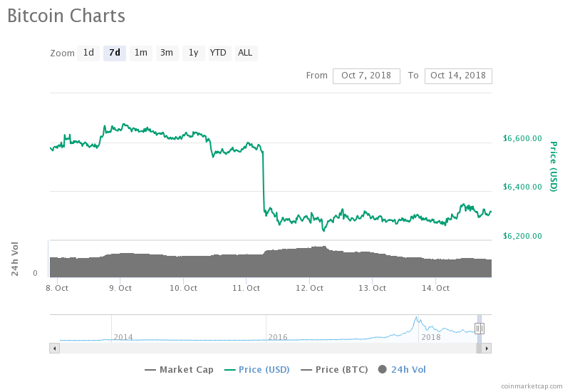
Task: Click the 2014 marker in navigator
Action: tap(123, 337)
